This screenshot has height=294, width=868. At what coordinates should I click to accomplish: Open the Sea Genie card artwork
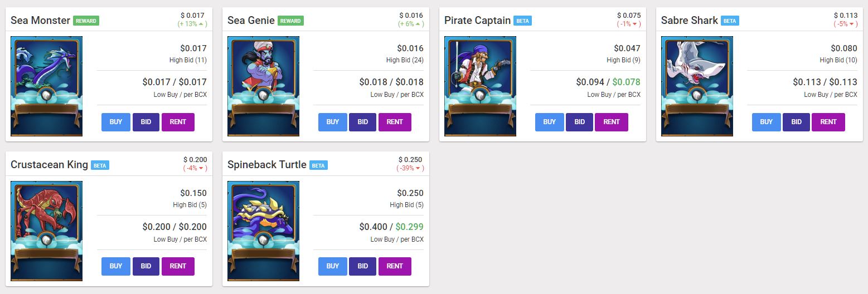point(263,86)
